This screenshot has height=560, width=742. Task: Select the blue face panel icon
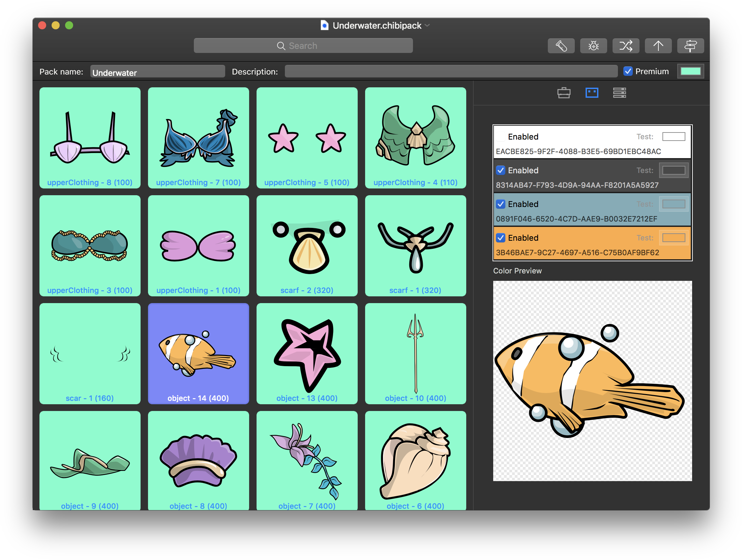coord(592,93)
